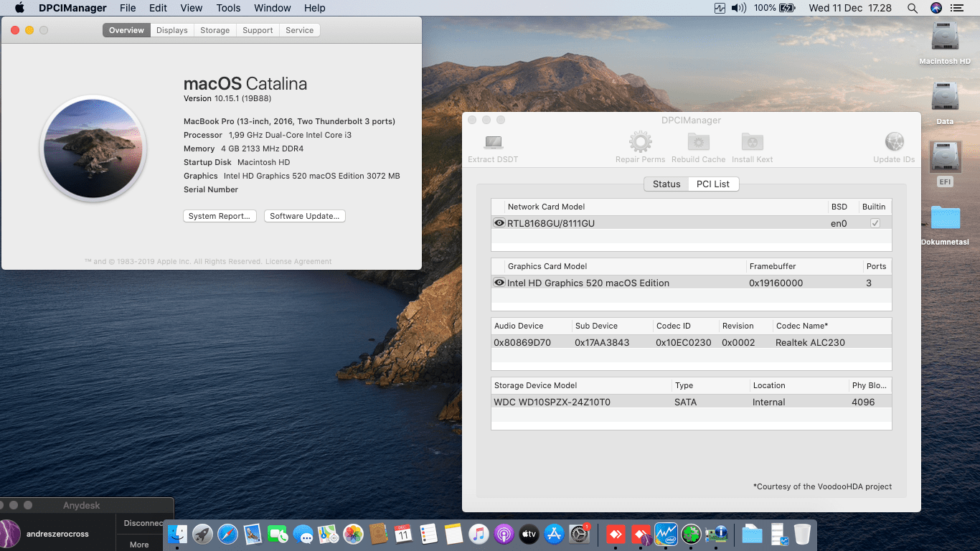980x551 pixels.
Task: Open the Window menu in the menu bar
Action: coord(273,8)
